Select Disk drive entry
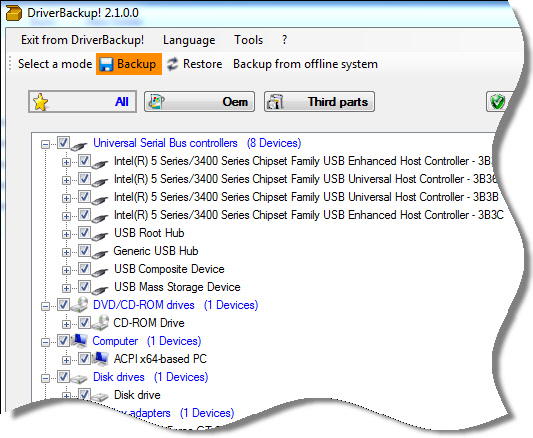 click(x=137, y=395)
